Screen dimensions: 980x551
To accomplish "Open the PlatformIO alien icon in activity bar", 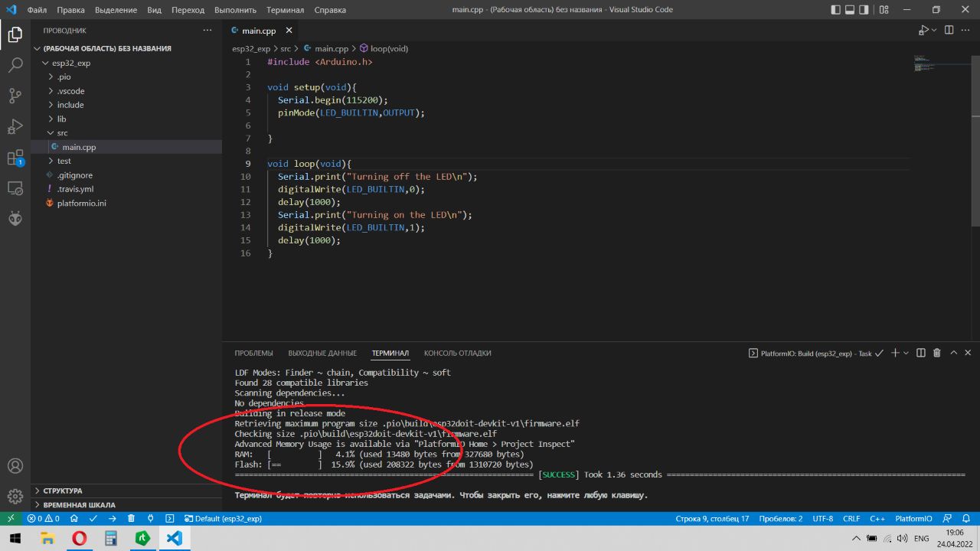I will click(15, 218).
